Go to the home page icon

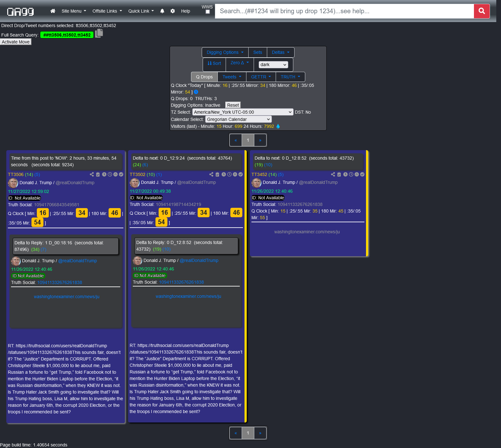[53, 11]
